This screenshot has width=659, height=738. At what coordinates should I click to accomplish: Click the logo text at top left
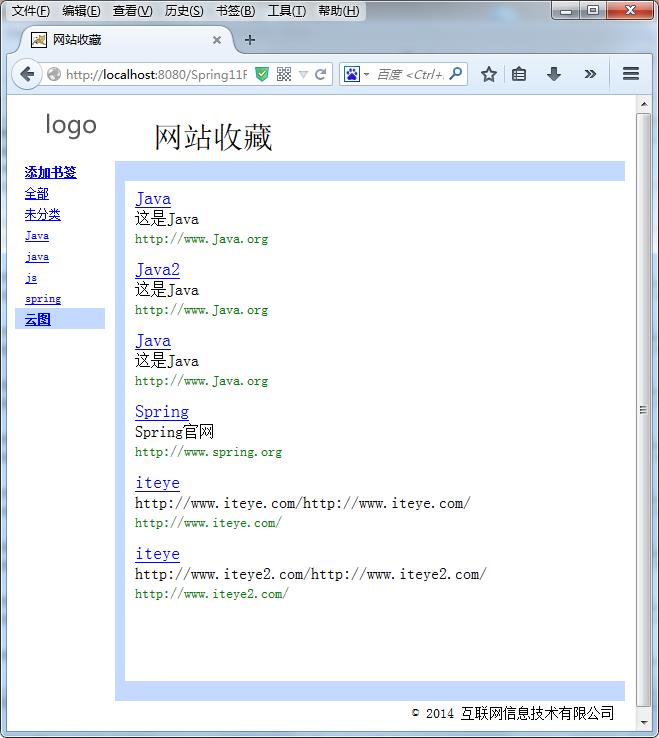click(x=71, y=126)
